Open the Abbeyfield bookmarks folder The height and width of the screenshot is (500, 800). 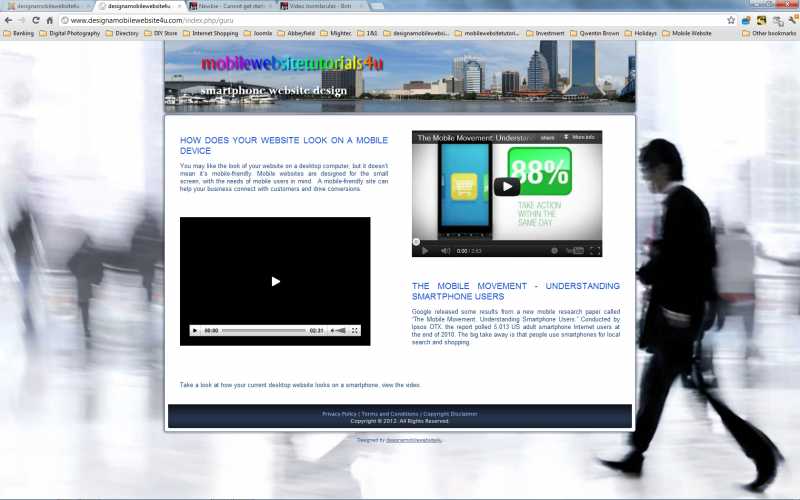pyautogui.click(x=296, y=33)
